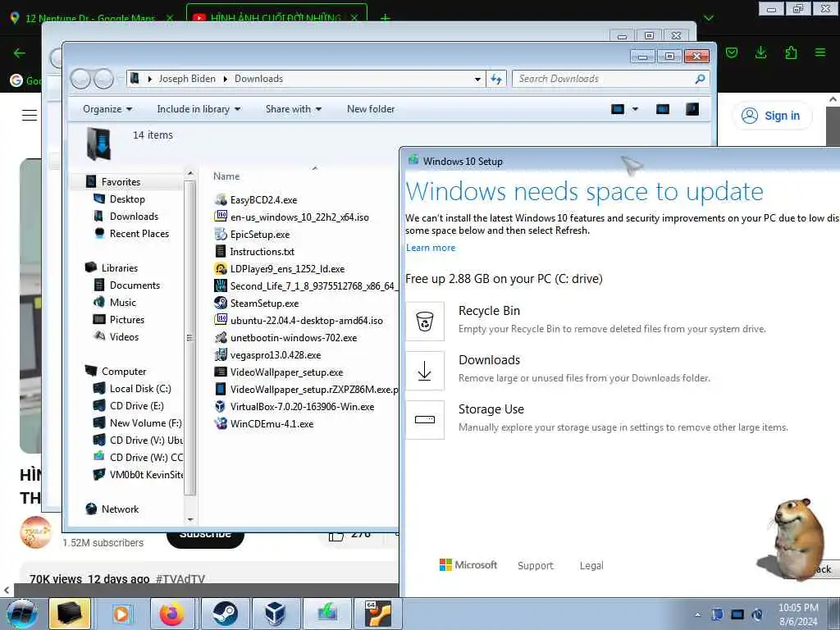Click the Explorer back navigation button
840x630 pixels.
81,79
